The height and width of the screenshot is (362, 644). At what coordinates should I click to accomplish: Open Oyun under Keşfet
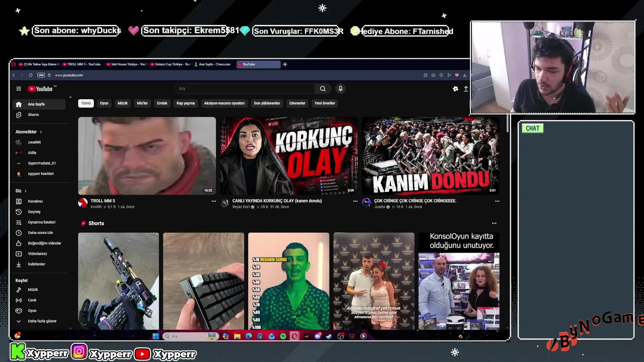click(x=39, y=311)
